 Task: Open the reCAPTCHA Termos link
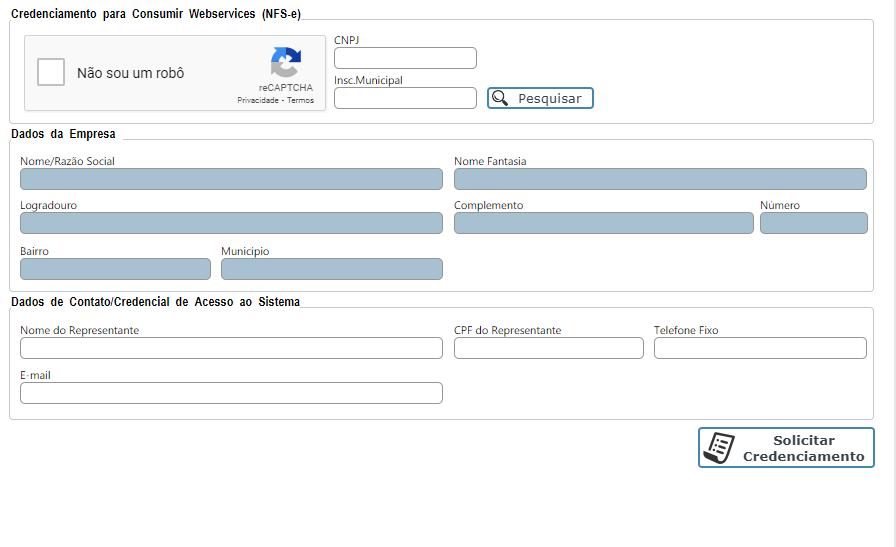(300, 100)
